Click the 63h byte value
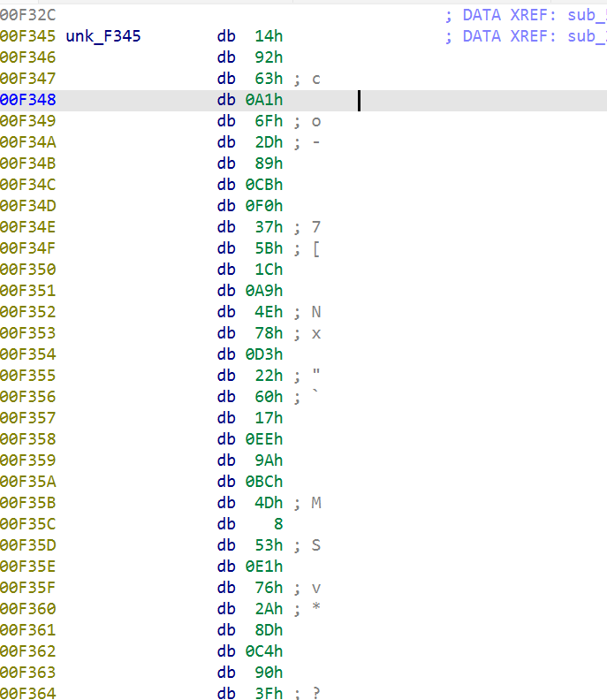This screenshot has height=700, width=607. click(269, 79)
